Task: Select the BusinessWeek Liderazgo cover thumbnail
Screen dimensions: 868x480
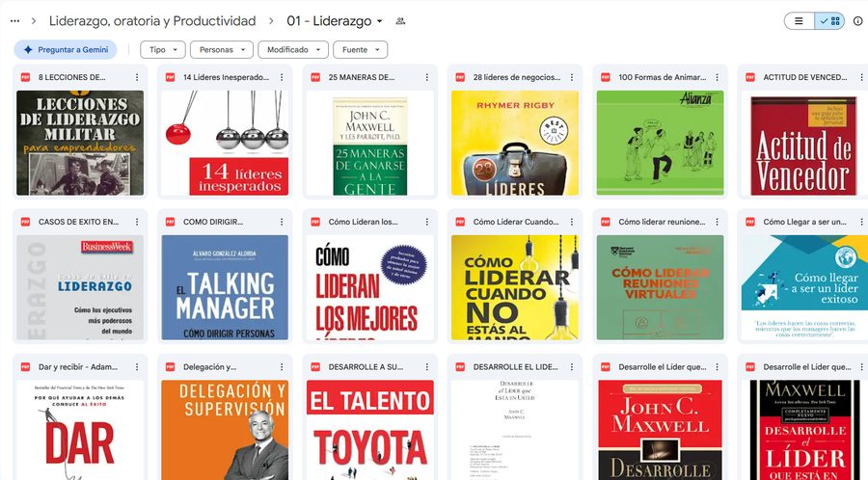Action: tap(80, 287)
